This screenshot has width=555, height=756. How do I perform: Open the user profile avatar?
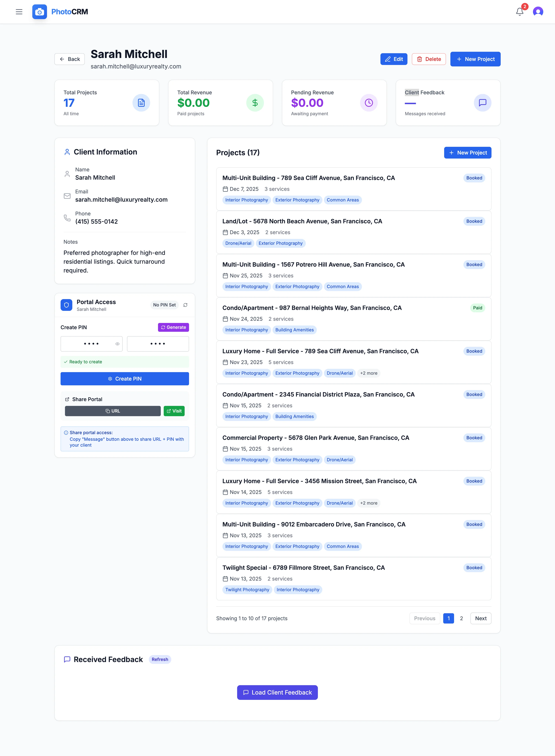tap(538, 12)
